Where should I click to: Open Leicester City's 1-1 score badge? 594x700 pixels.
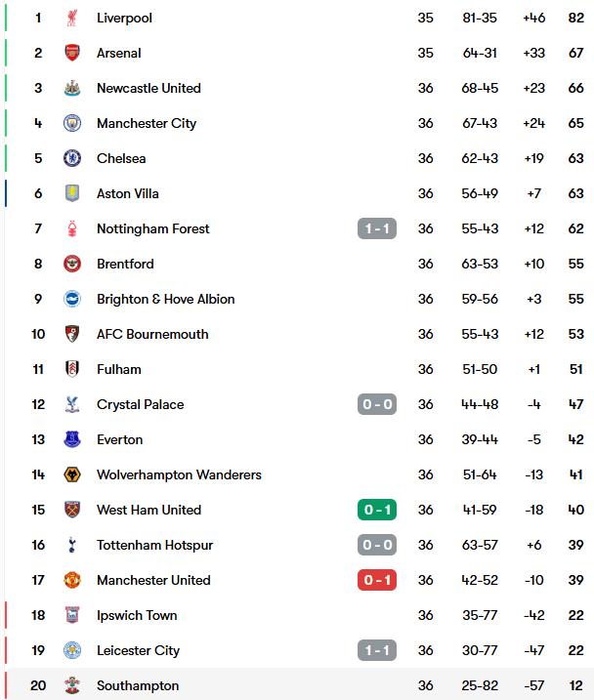[377, 650]
